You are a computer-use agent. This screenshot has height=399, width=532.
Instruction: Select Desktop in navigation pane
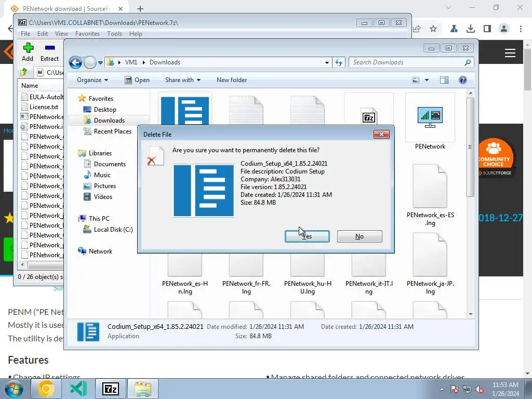click(105, 110)
